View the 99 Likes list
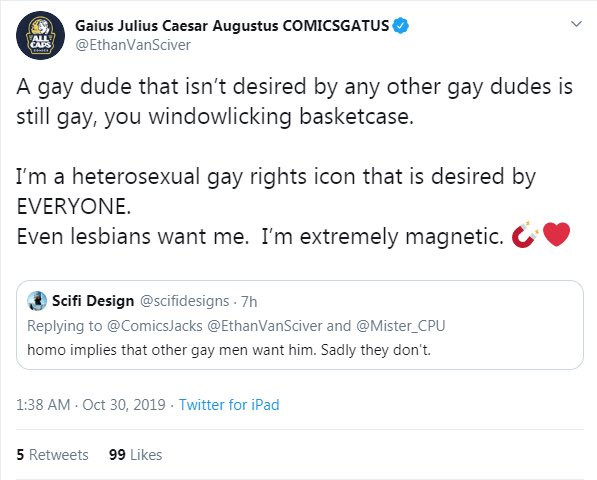Image resolution: width=597 pixels, height=480 pixels. pos(136,455)
